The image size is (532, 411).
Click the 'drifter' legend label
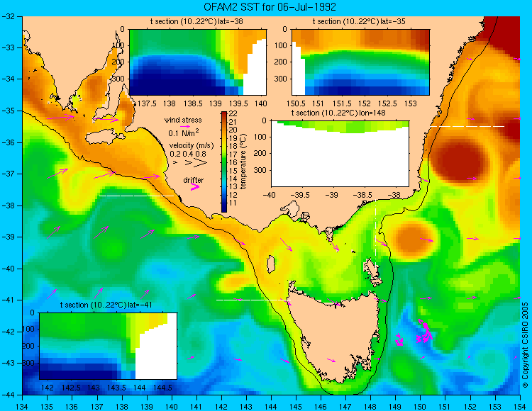(193, 180)
